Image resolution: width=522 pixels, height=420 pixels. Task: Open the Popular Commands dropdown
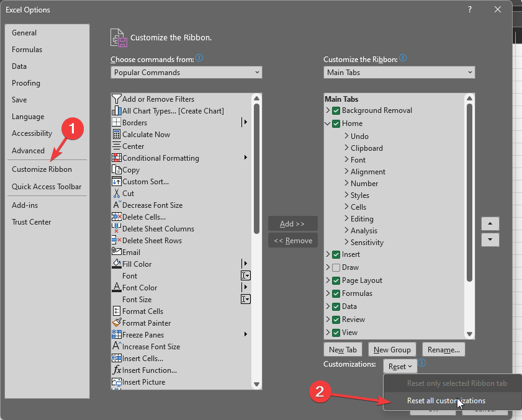coord(186,72)
